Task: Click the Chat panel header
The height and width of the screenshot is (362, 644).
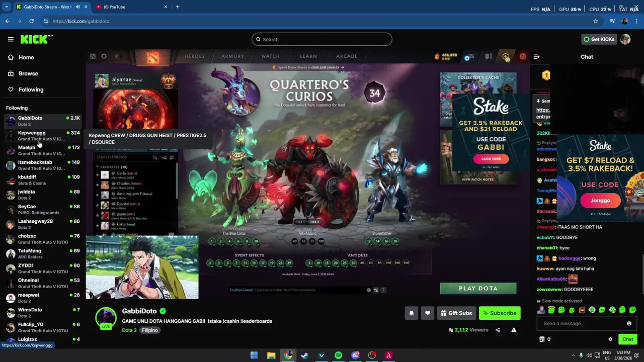Action: [587, 57]
